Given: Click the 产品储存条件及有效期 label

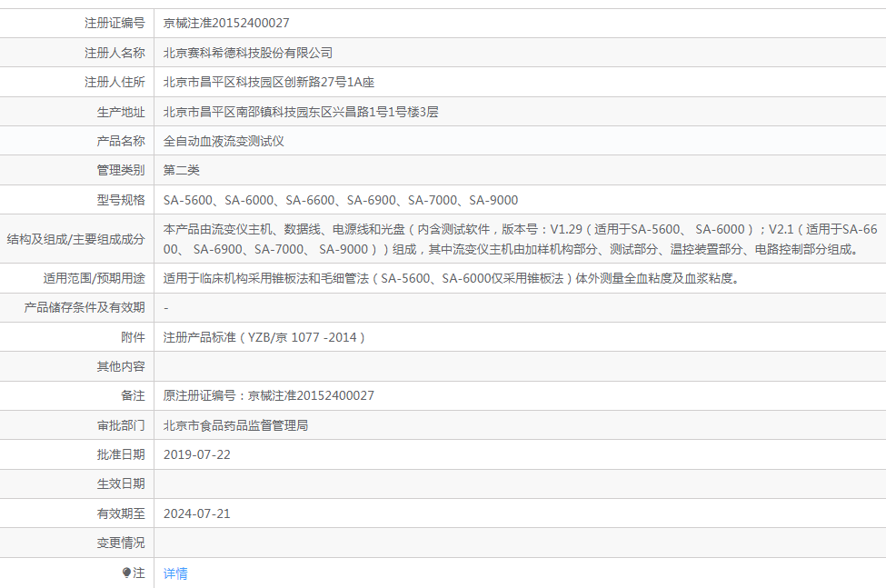Looking at the screenshot, I should pos(85,308).
